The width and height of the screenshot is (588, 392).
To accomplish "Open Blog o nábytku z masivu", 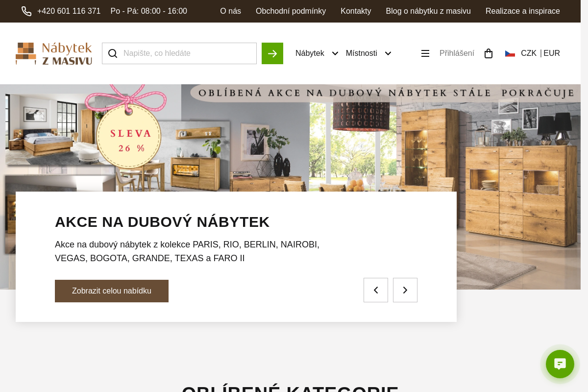I will 428,11.
